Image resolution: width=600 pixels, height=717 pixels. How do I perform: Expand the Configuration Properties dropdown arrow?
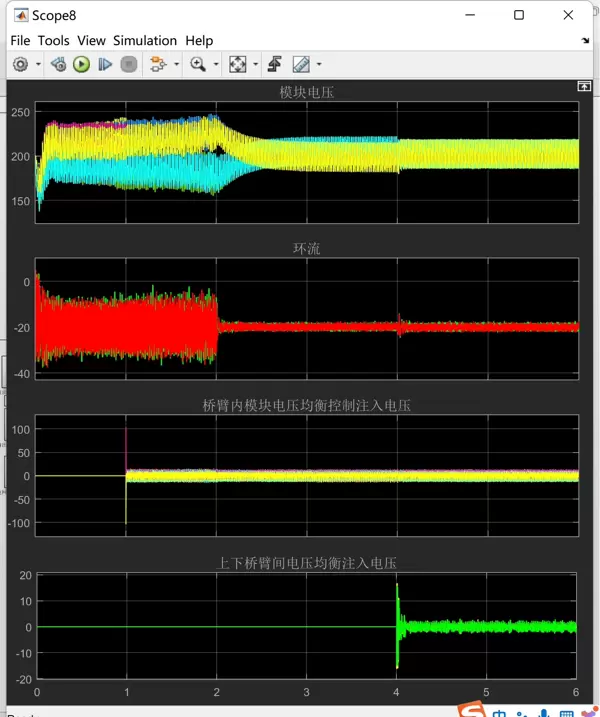(38, 64)
